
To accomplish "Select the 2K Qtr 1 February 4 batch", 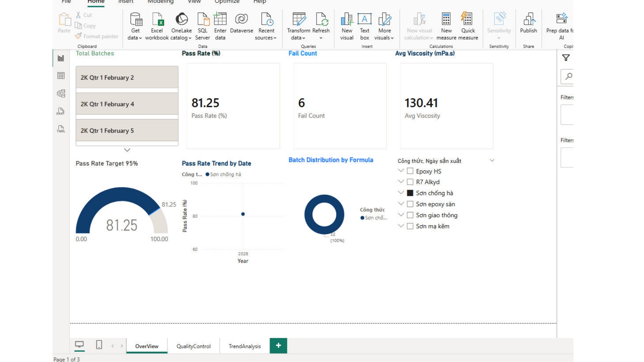I will pos(127,104).
